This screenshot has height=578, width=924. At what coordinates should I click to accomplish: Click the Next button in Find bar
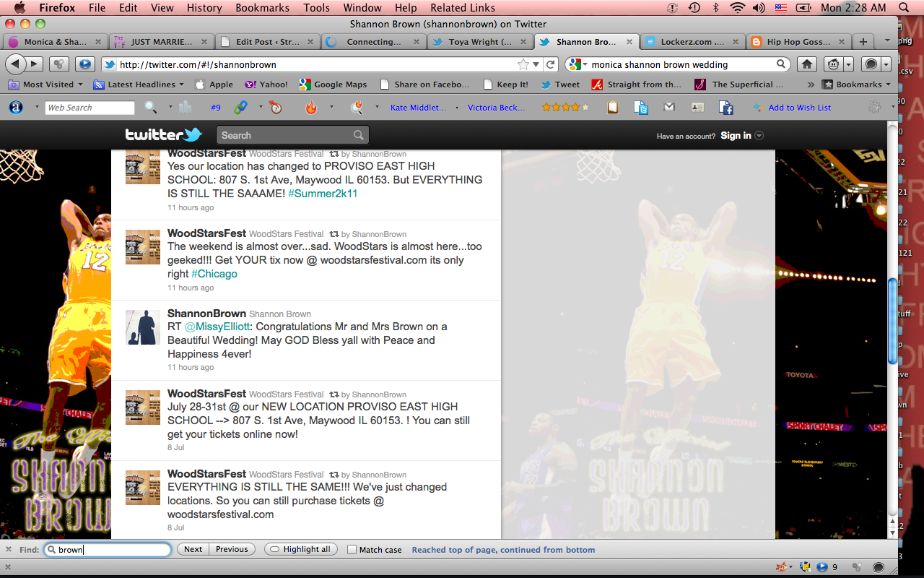coord(193,549)
